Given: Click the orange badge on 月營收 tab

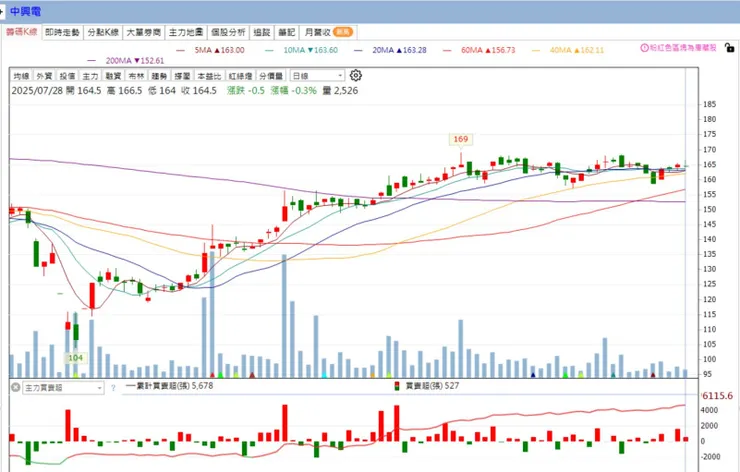Looking at the screenshot, I should 343,32.
